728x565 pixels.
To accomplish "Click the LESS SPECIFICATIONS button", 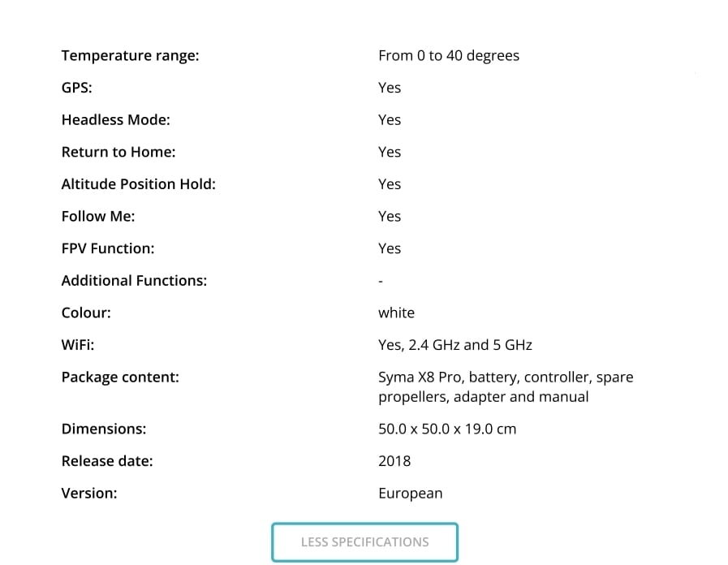I will coord(364,542).
